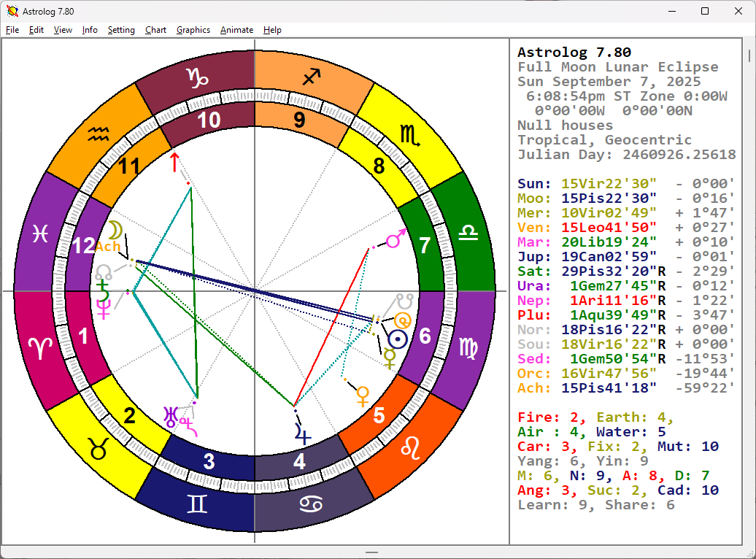This screenshot has width=756, height=559.
Task: Click the green Libra sign segment
Action: [x=465, y=232]
